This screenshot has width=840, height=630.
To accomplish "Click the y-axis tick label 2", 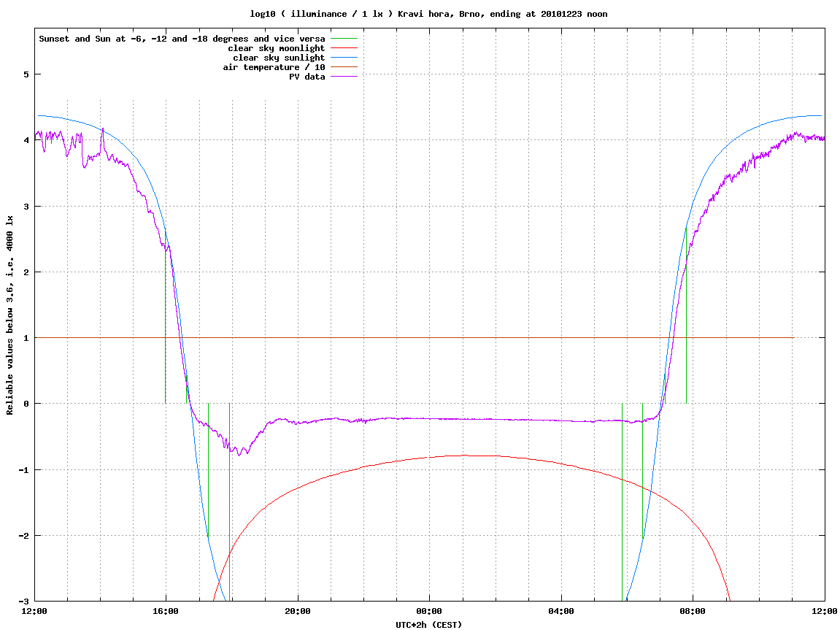I will 26,272.
